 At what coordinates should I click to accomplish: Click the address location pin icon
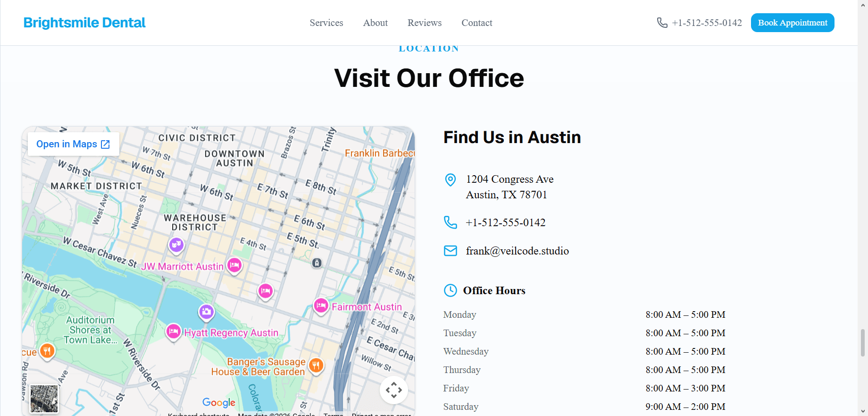[451, 179]
